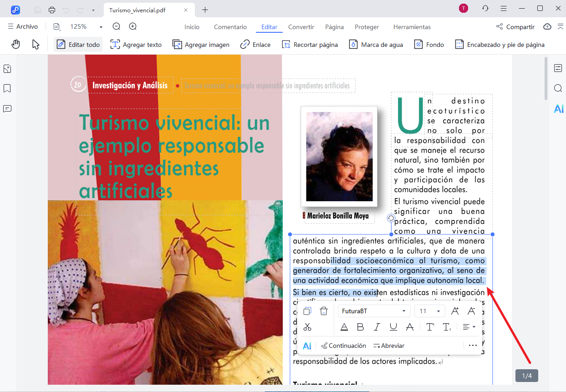This screenshot has width=566, height=392.
Task: Open the page thumbnails panel
Action: click(x=7, y=69)
